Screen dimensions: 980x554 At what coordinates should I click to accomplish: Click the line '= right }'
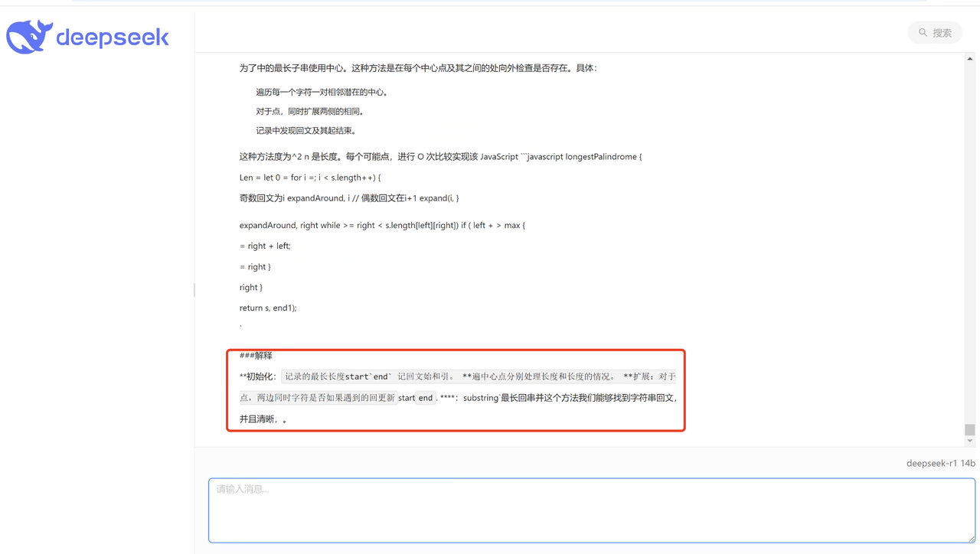(x=255, y=266)
